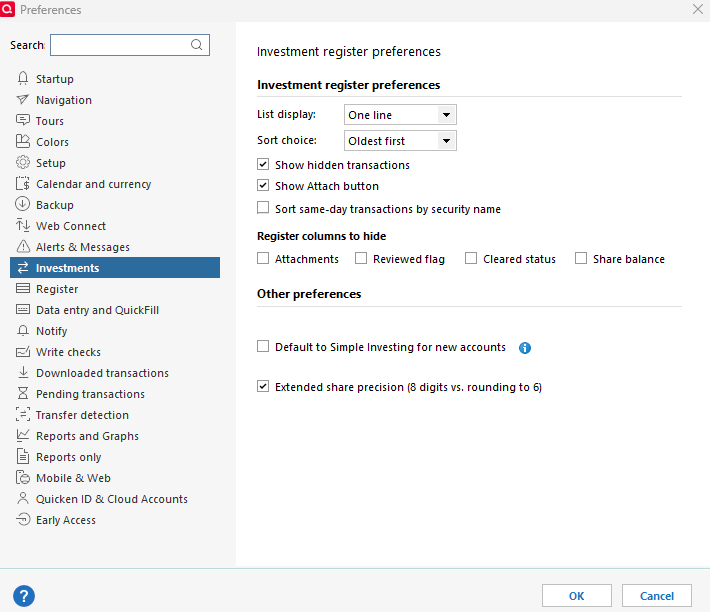Click the Setup gear icon
The image size is (710, 612).
pyautogui.click(x=23, y=162)
